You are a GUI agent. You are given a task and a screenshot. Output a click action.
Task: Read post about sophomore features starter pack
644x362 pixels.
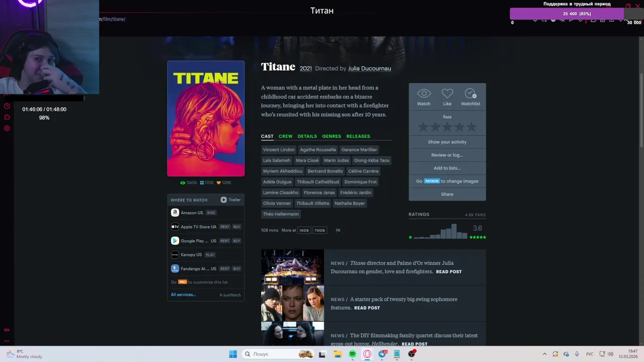coord(367,308)
